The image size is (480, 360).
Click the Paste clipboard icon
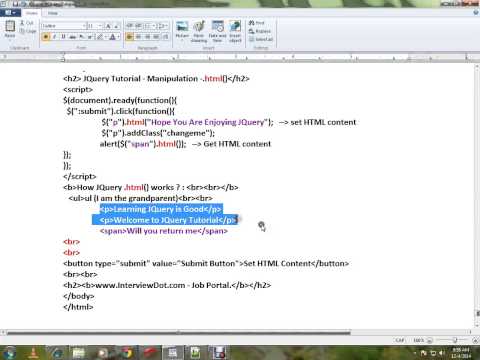click(x=10, y=26)
